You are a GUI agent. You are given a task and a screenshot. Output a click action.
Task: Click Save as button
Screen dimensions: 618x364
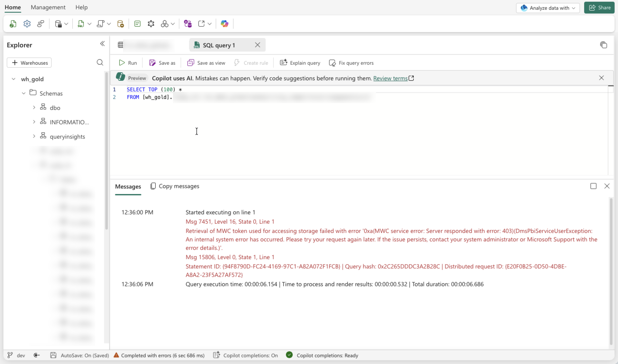tap(162, 63)
